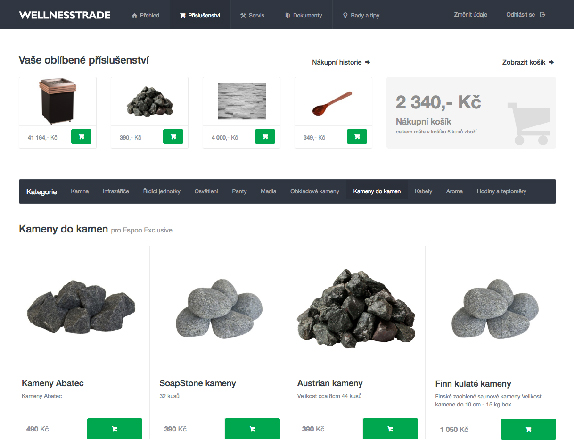574x447 pixels.
Task: Select the Obkladové kameny category tab
Action: [314, 191]
